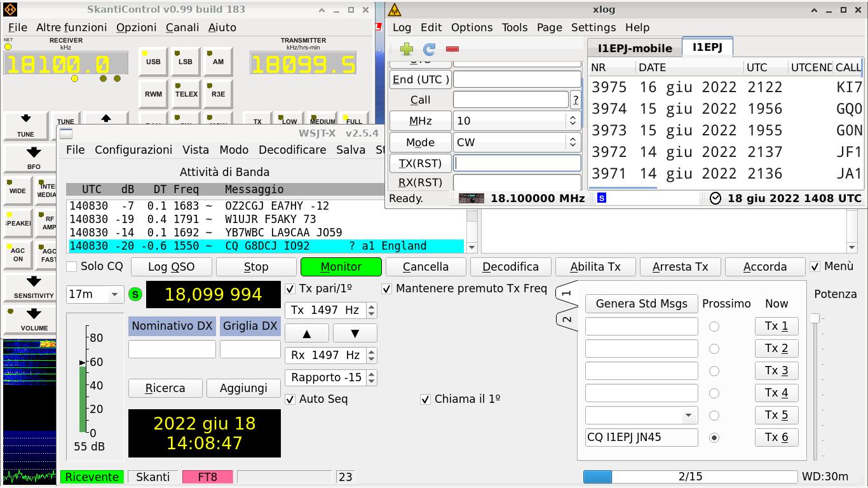Click the NET indicator LED in SkantiControl
The height and width of the screenshot is (488, 868).
8,46
